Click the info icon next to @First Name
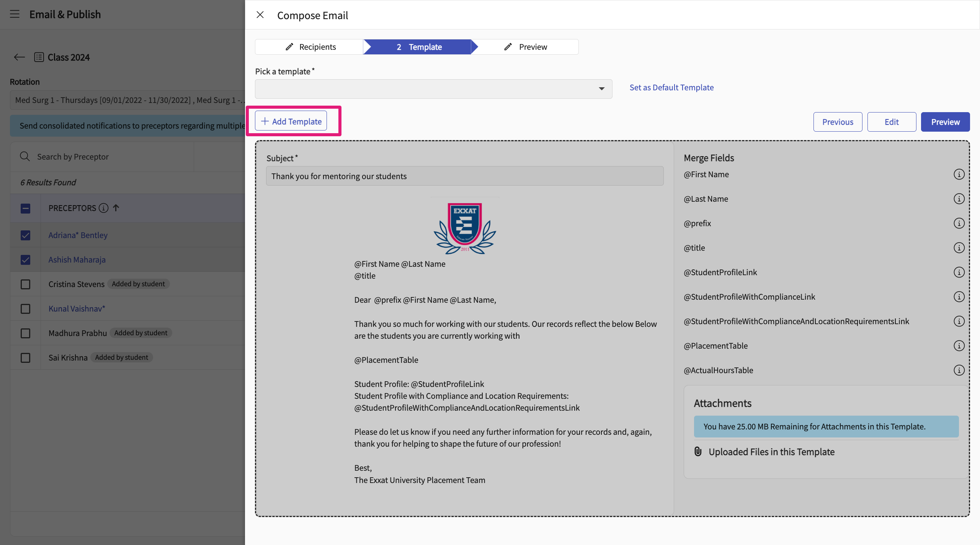Viewport: 980px width, 545px height. [x=959, y=175]
